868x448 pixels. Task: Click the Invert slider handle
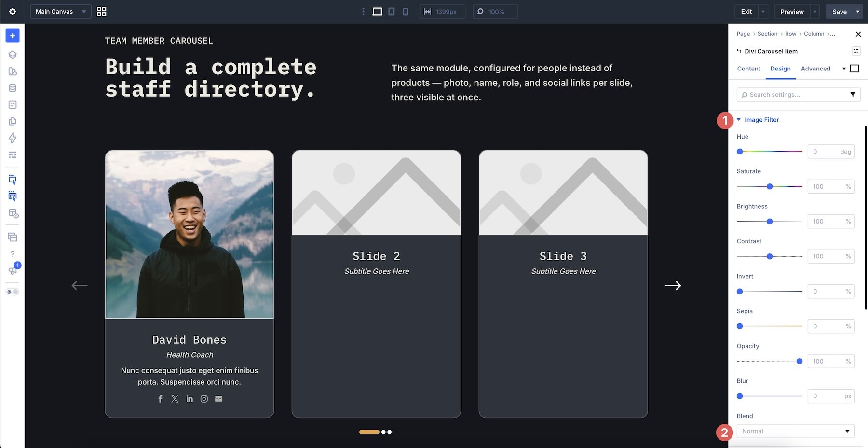740,292
